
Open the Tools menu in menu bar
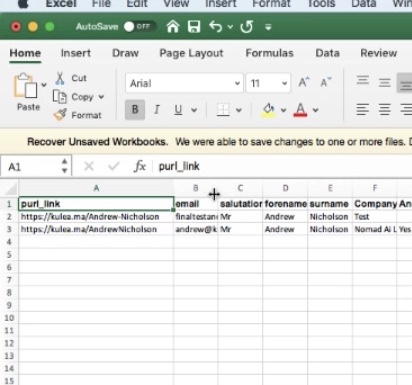pos(321,4)
